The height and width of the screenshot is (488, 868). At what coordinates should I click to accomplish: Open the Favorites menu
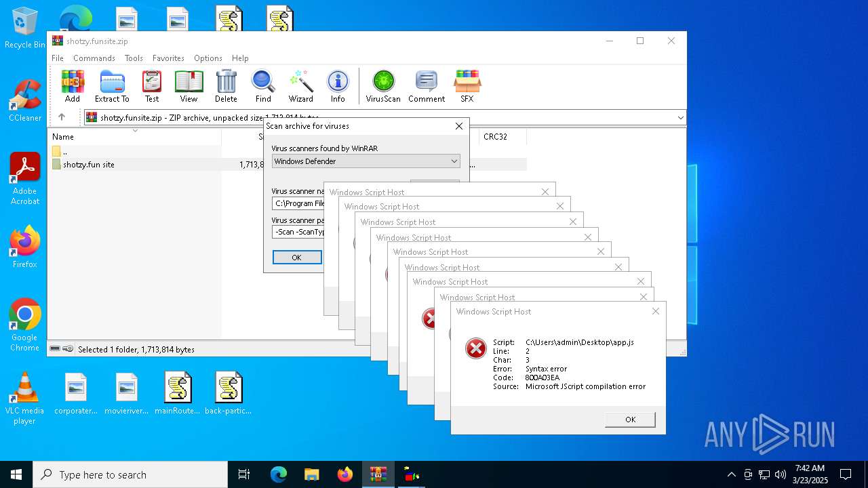[x=168, y=58]
